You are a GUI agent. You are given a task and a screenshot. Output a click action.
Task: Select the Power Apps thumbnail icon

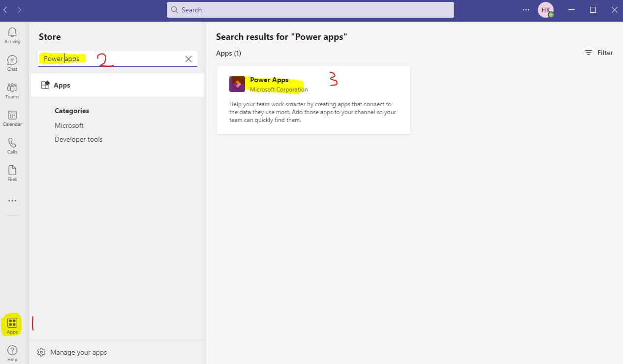237,84
